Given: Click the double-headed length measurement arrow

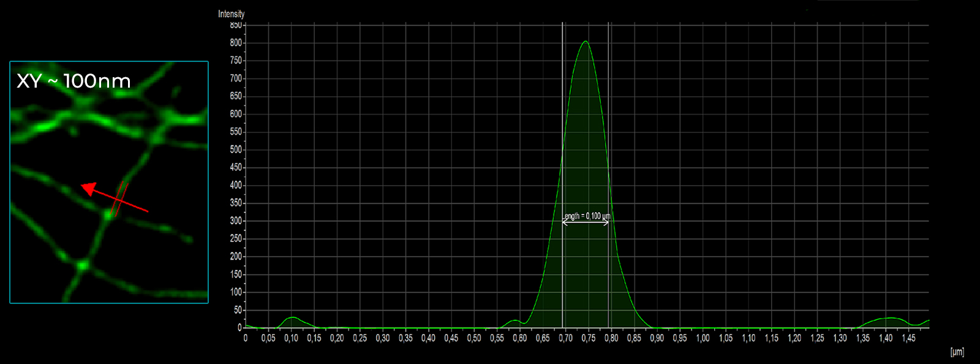Looking at the screenshot, I should click(586, 223).
